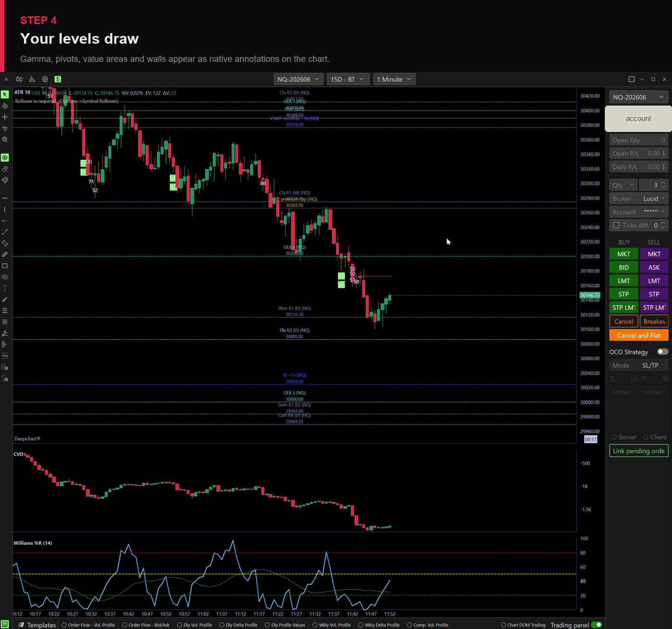Select the Dly Delta Profile template

coord(239,625)
